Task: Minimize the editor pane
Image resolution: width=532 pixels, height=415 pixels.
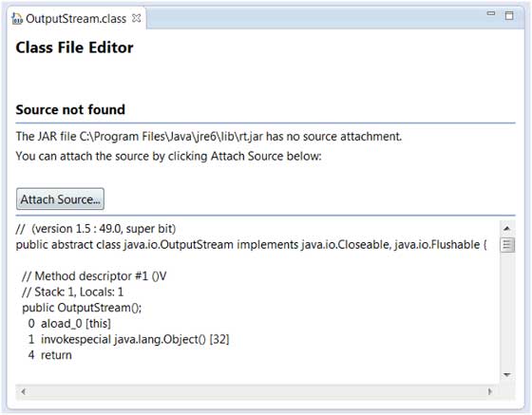Action: coord(491,13)
